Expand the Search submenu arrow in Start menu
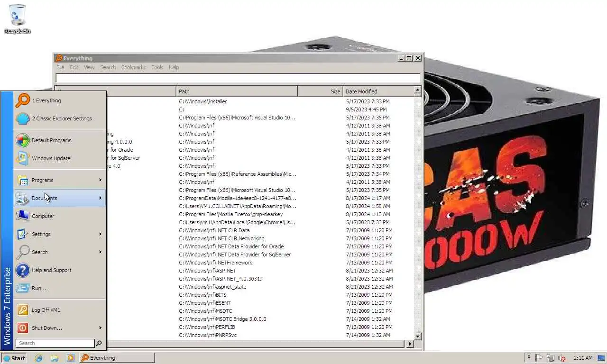This screenshot has height=364, width=607. (x=101, y=252)
